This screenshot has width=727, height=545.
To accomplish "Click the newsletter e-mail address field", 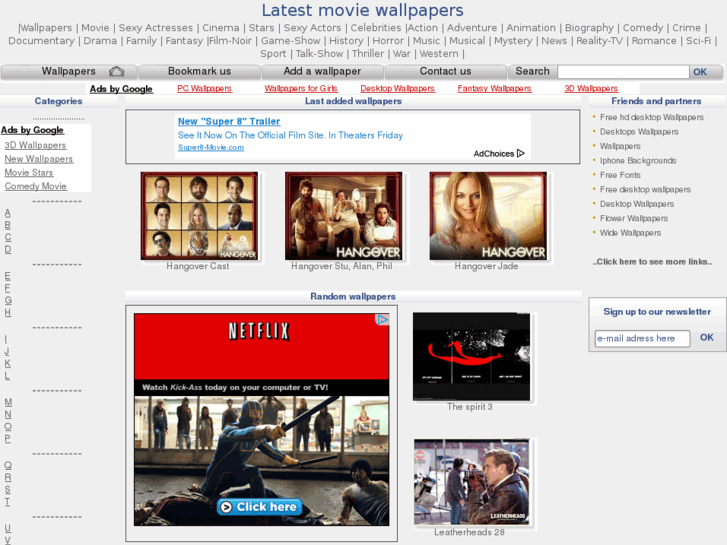I will (x=642, y=338).
